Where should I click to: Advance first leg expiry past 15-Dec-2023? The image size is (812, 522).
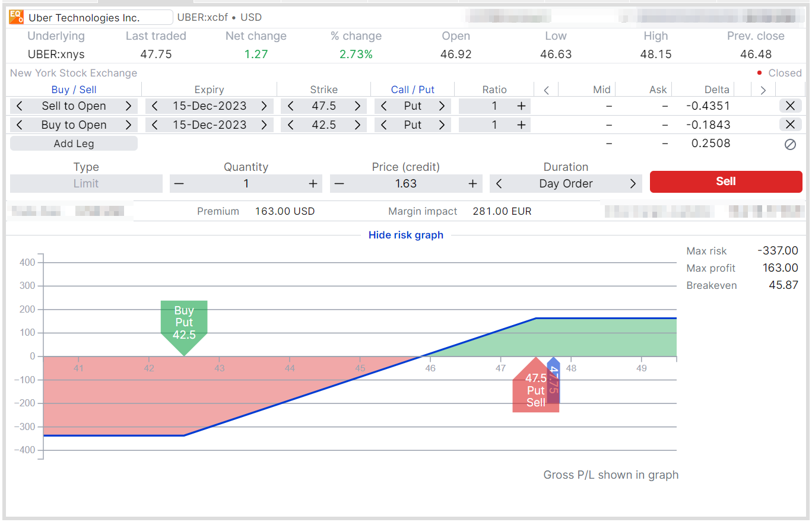tap(264, 106)
